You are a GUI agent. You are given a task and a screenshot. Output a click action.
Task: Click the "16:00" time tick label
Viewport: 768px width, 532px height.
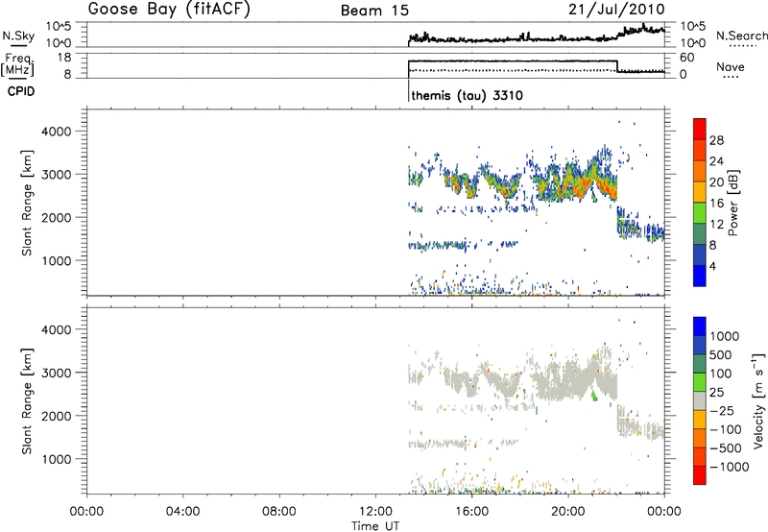[x=471, y=512]
